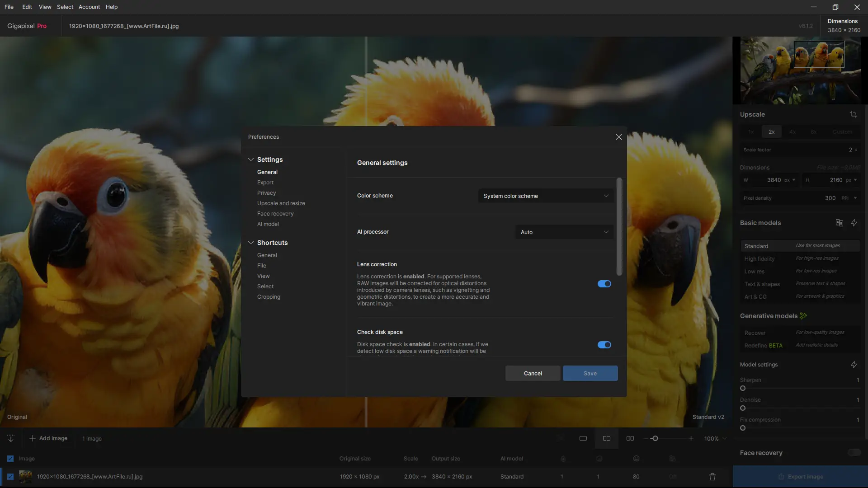Select Upscale and resize in Settings
868x488 pixels.
click(x=281, y=203)
